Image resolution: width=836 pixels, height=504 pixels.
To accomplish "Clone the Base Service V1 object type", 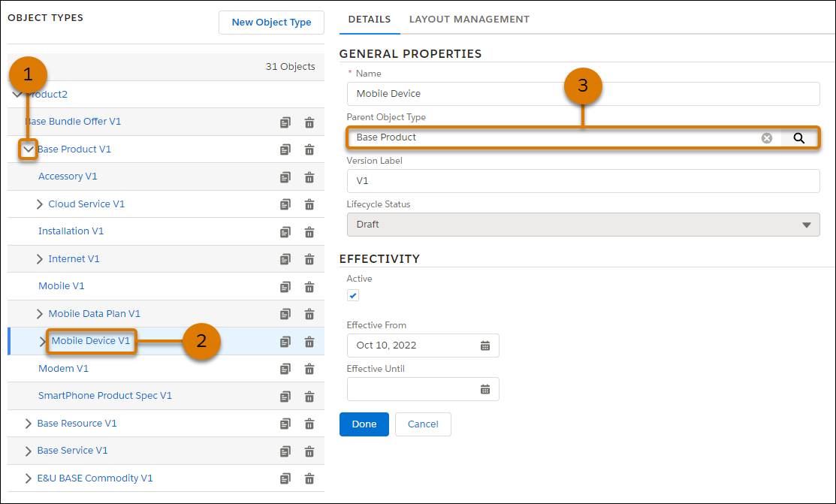I will pos(285,451).
